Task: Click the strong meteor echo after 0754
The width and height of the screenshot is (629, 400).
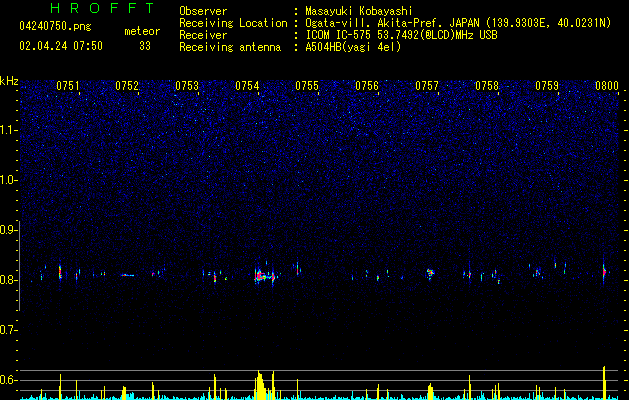Action: point(264,276)
